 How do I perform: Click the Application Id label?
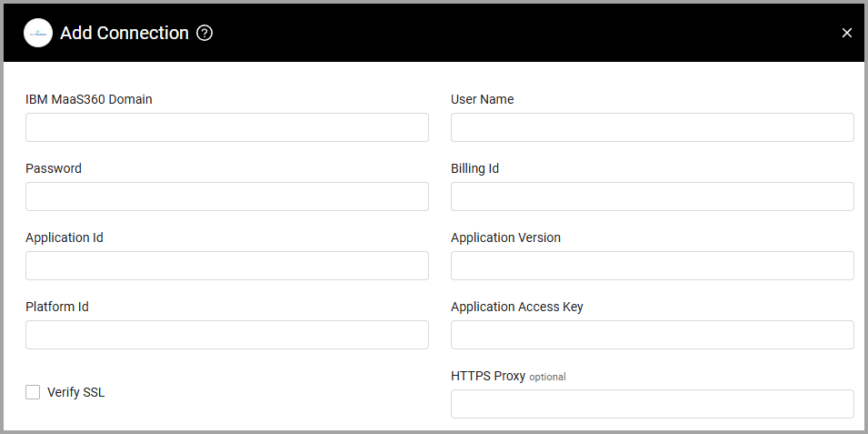65,237
